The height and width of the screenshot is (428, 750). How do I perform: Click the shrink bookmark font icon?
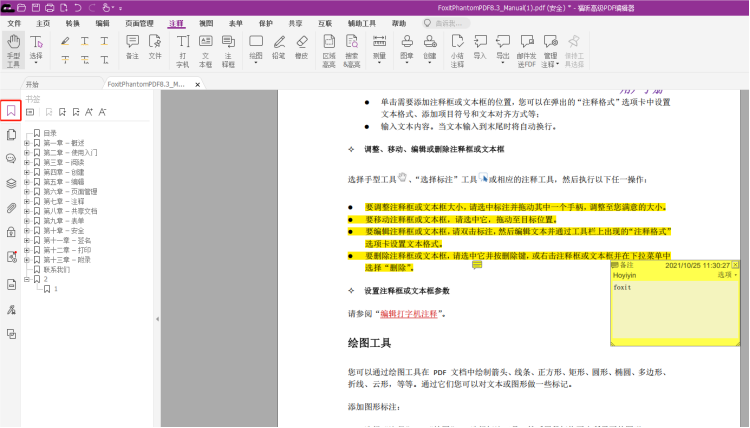(x=102, y=112)
